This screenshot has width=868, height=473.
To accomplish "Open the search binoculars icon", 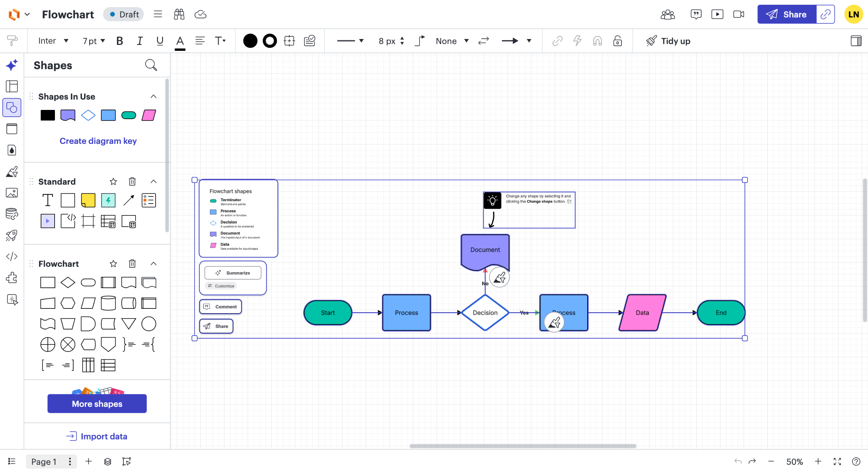I will pyautogui.click(x=179, y=14).
